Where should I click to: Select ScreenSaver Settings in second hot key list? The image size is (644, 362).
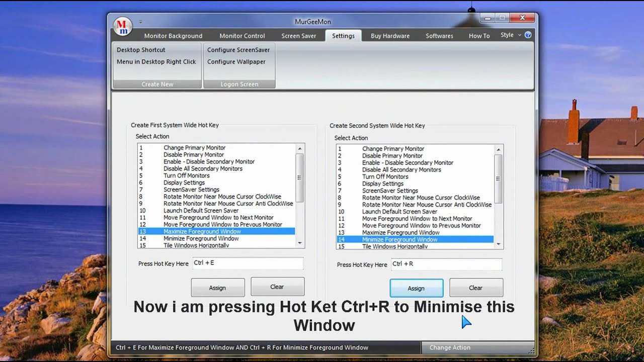tap(415, 191)
